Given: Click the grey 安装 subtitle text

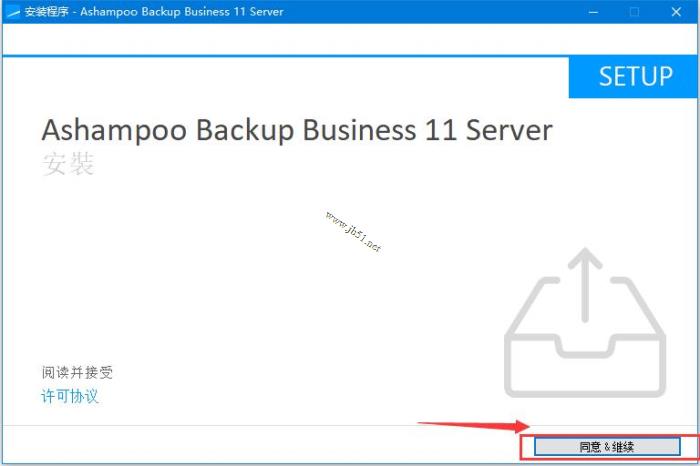Looking at the screenshot, I should [68, 163].
